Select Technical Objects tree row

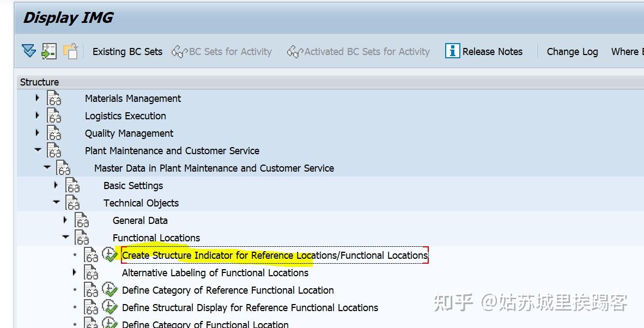pyautogui.click(x=141, y=203)
